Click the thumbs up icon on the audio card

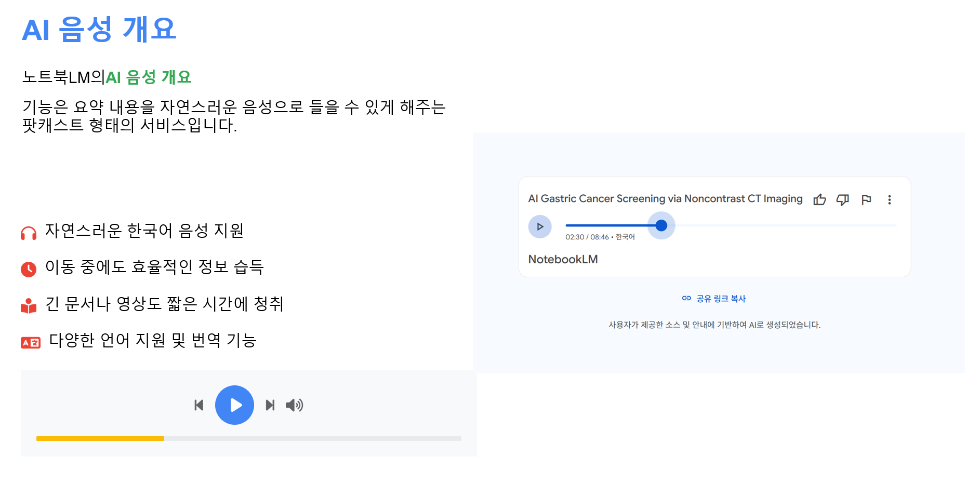tap(819, 199)
